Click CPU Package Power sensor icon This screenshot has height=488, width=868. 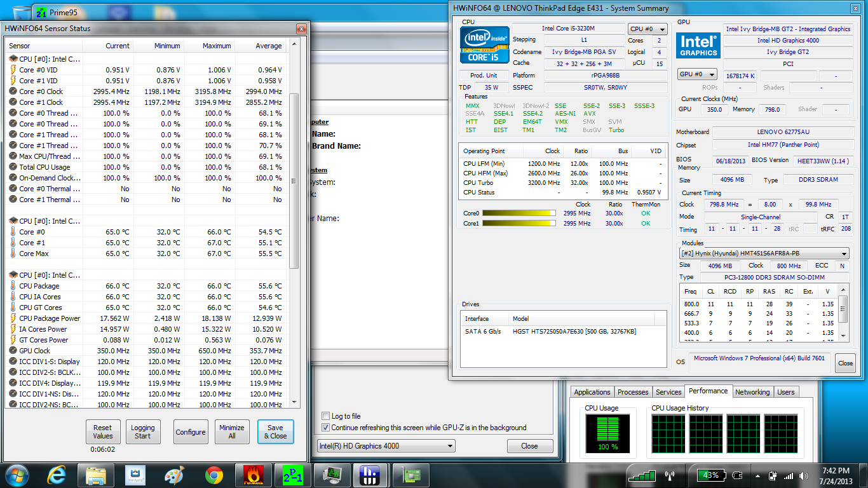coord(13,318)
